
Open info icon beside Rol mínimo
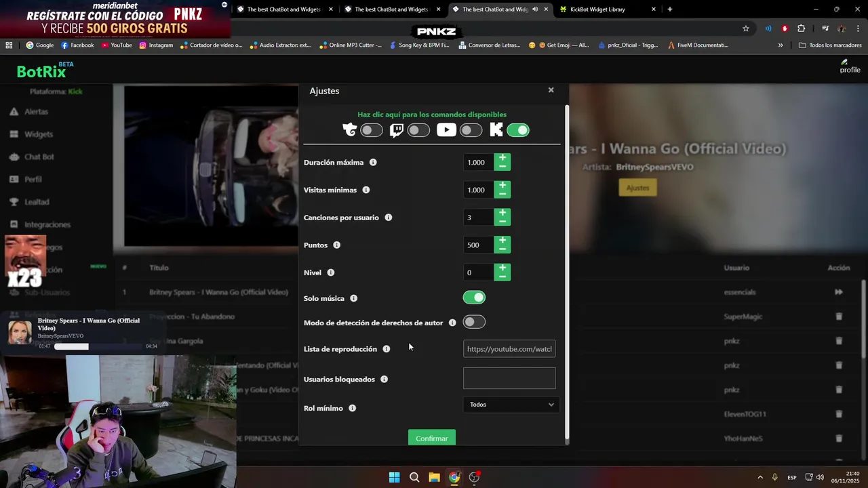pos(352,408)
